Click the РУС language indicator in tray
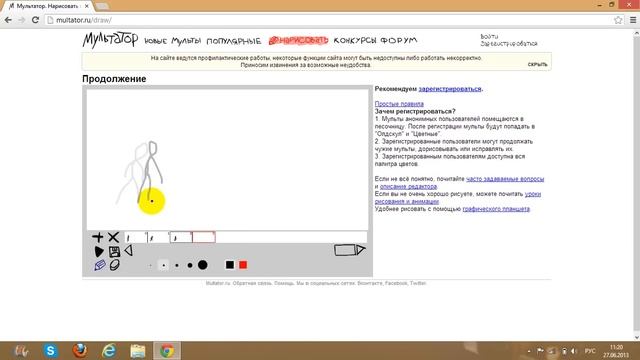Viewport: 640px width, 360px height. click(590, 351)
